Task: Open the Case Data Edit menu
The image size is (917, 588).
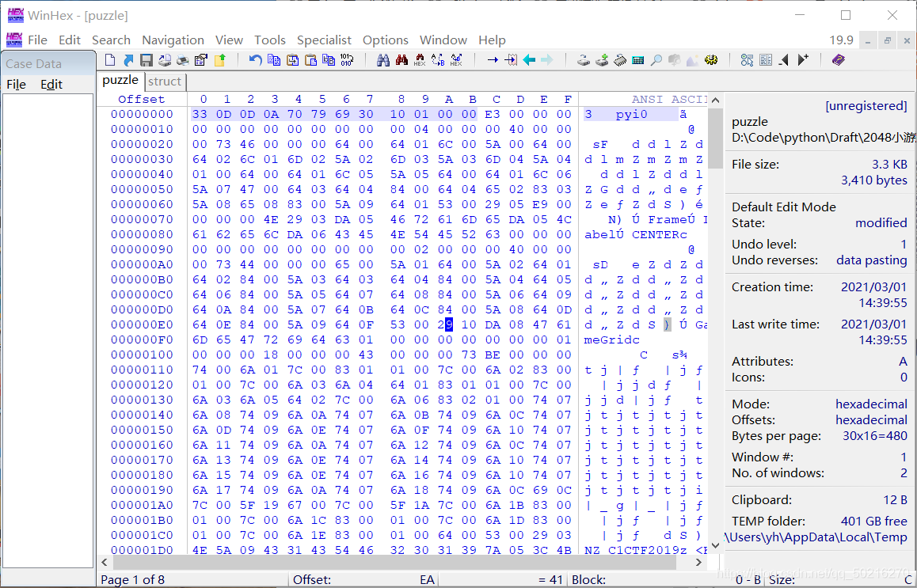Action: point(51,84)
